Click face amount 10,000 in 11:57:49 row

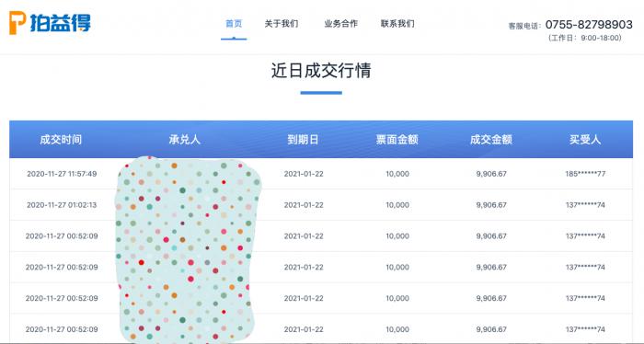[x=397, y=174]
